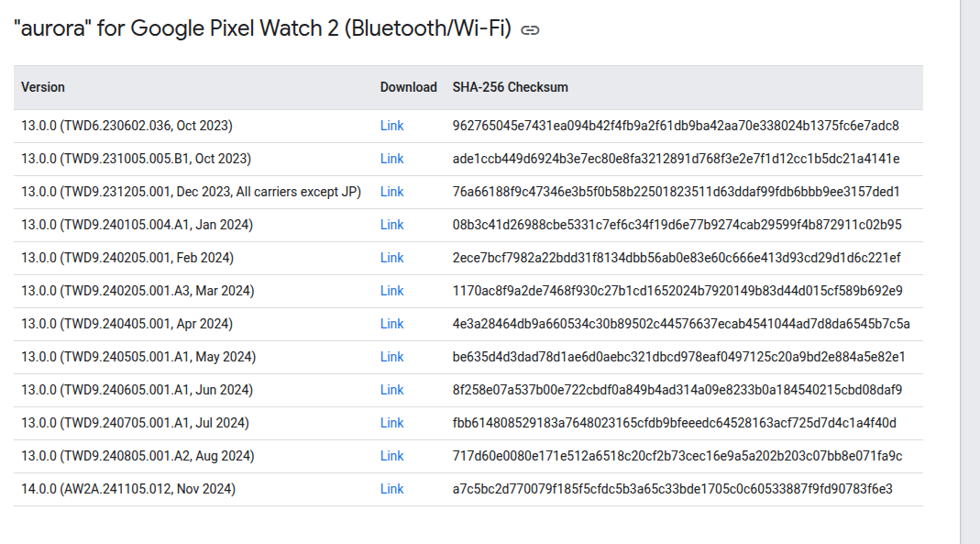
Task: Click the Version column header
Action: pyautogui.click(x=42, y=87)
